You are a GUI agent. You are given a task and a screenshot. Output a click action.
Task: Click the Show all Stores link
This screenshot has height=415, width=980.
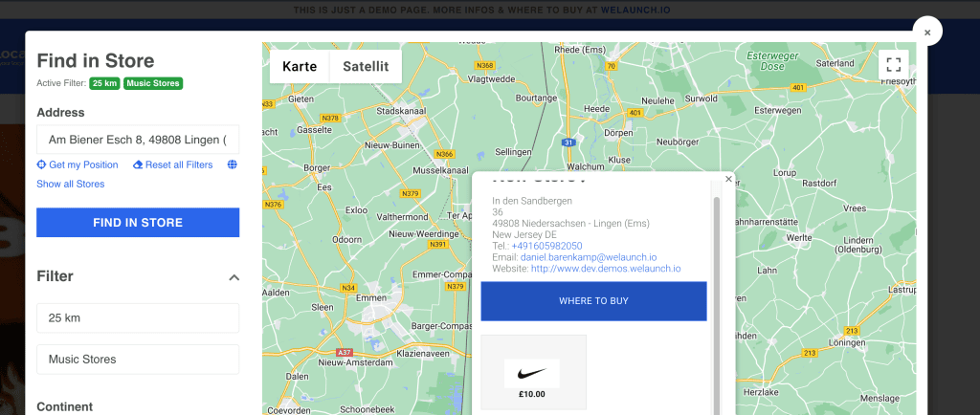click(71, 185)
